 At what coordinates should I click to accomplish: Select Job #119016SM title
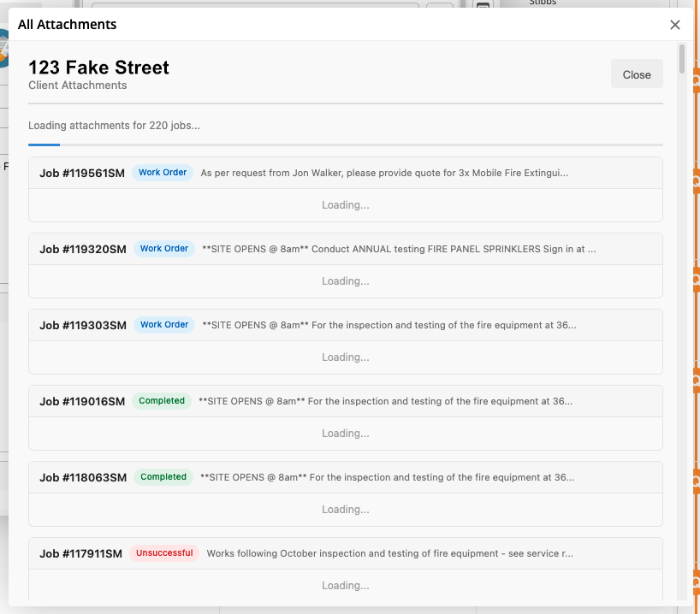pyautogui.click(x=82, y=401)
